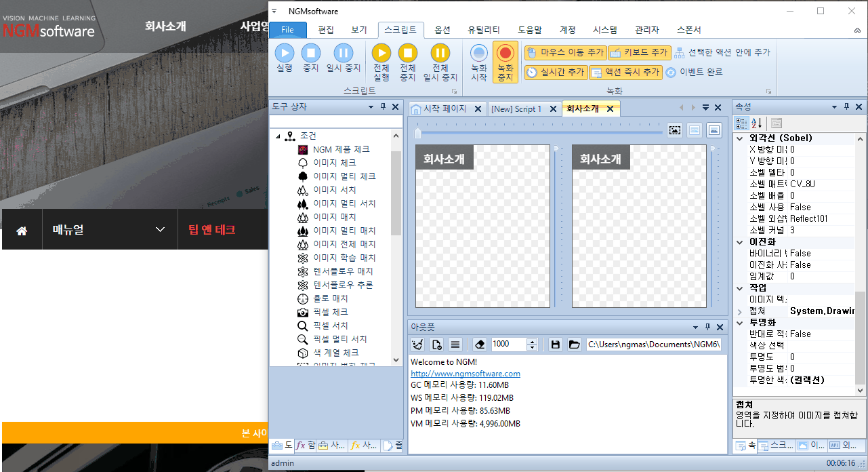Expand the 캡쳐 property row
Image resolution: width=868 pixels, height=472 pixels.
click(740, 311)
